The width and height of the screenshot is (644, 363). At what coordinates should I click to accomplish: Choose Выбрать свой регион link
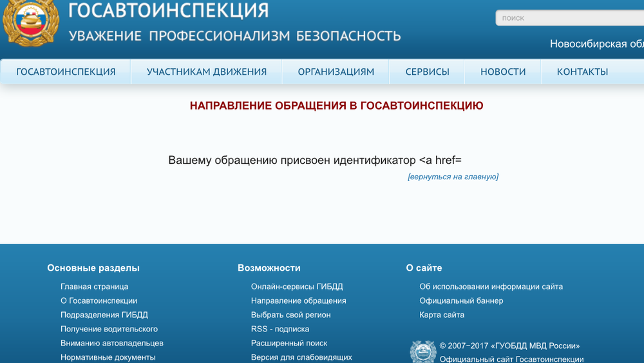[290, 315]
